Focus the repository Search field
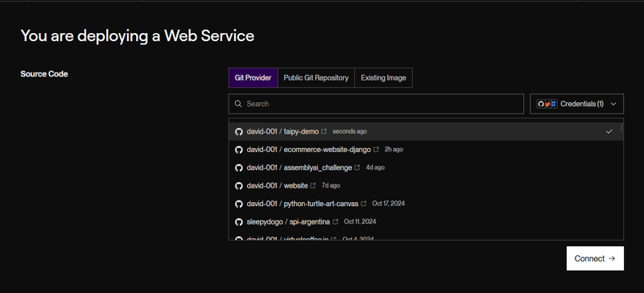644x293 pixels. click(x=376, y=104)
